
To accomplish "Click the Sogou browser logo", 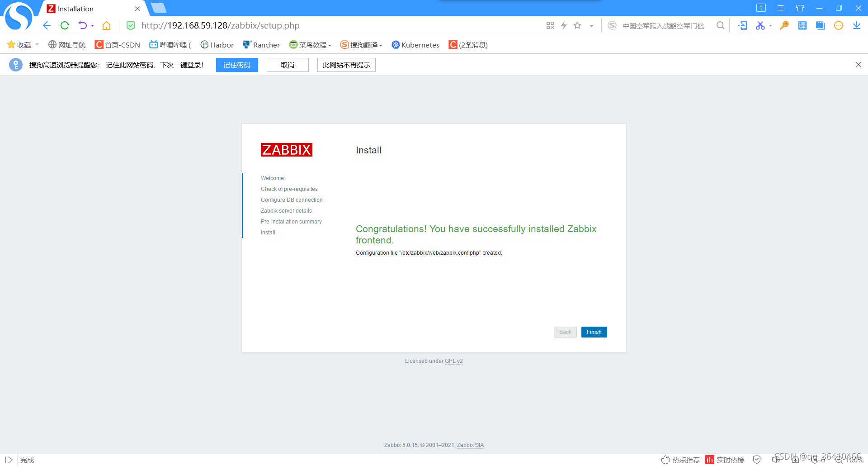I will [x=19, y=16].
